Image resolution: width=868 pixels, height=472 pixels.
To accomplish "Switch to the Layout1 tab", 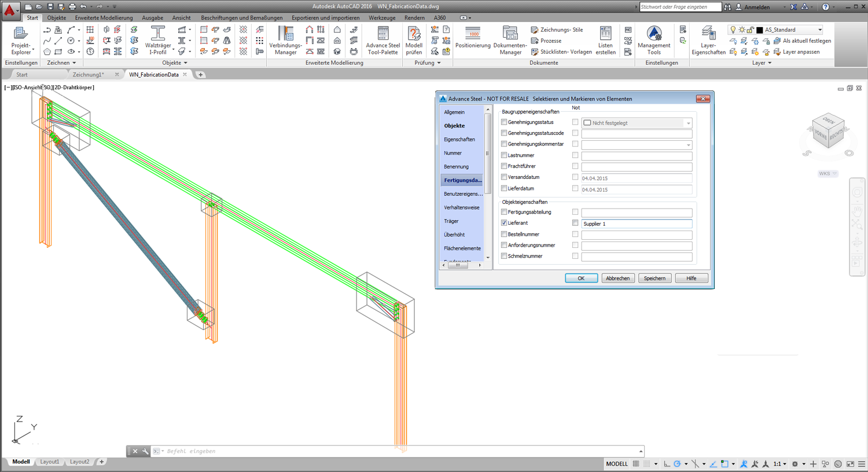I will 50,462.
